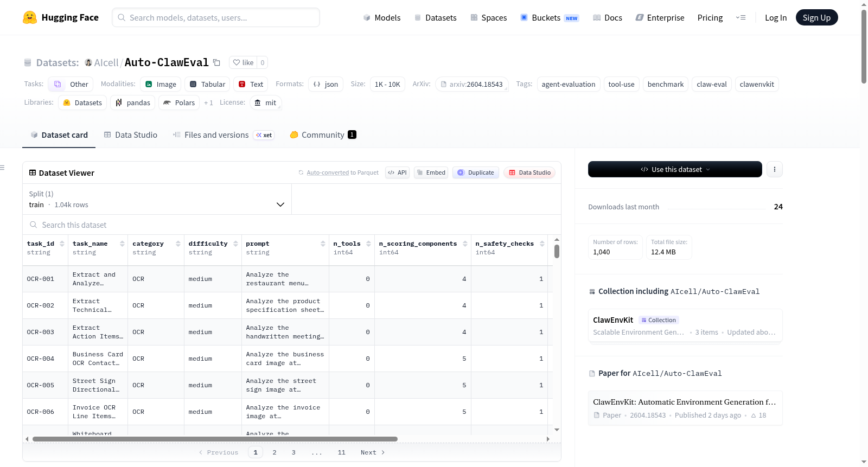
Task: Open the Polars library tag
Action: coord(179,103)
